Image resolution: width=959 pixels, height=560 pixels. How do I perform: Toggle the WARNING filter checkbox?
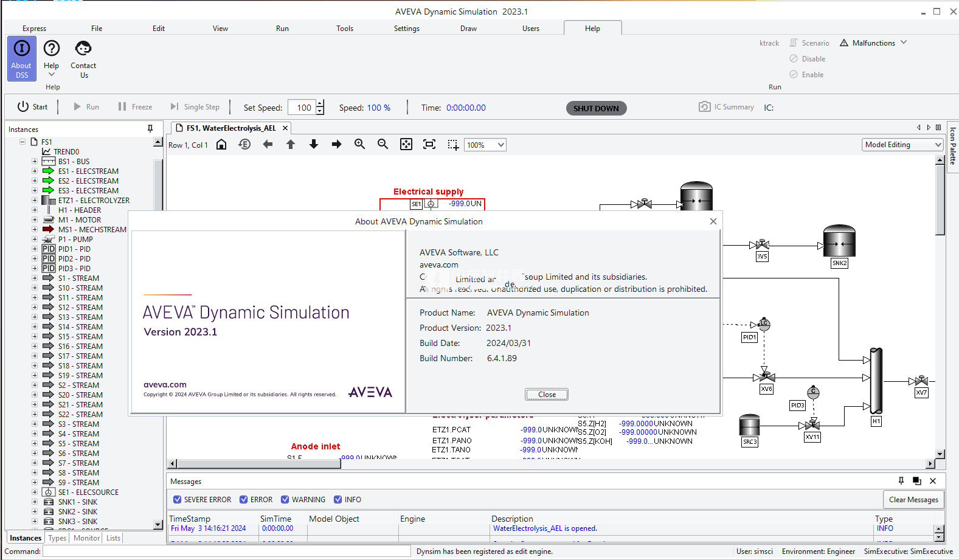click(x=285, y=499)
